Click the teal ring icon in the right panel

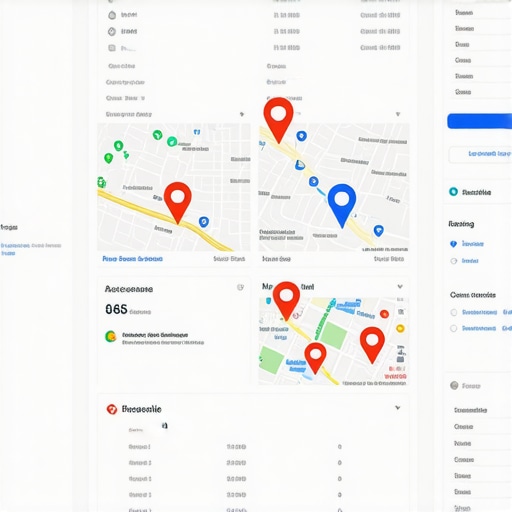pos(453,191)
